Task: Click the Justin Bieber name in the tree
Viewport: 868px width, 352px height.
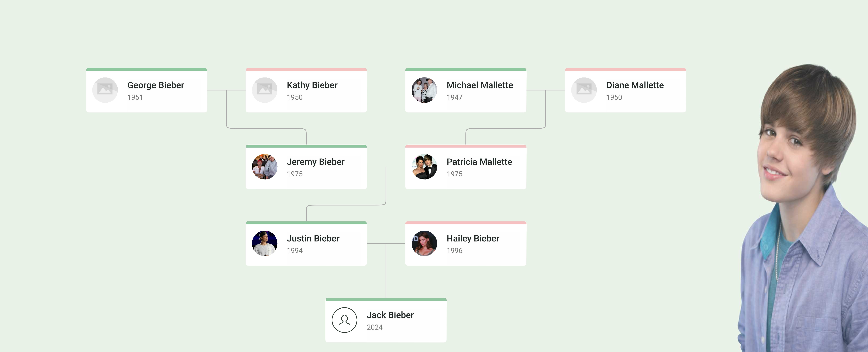Action: pyautogui.click(x=313, y=238)
